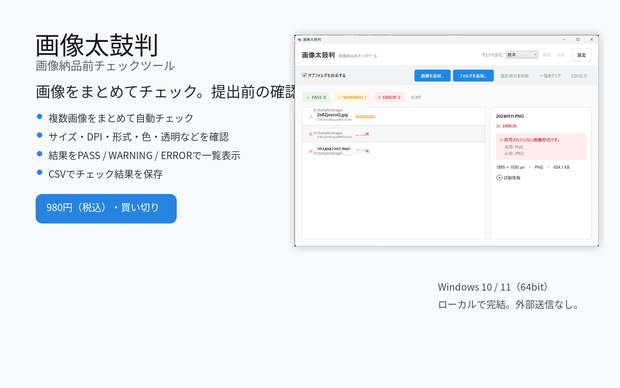Select the WARNING jpg row in the list

click(x=393, y=116)
